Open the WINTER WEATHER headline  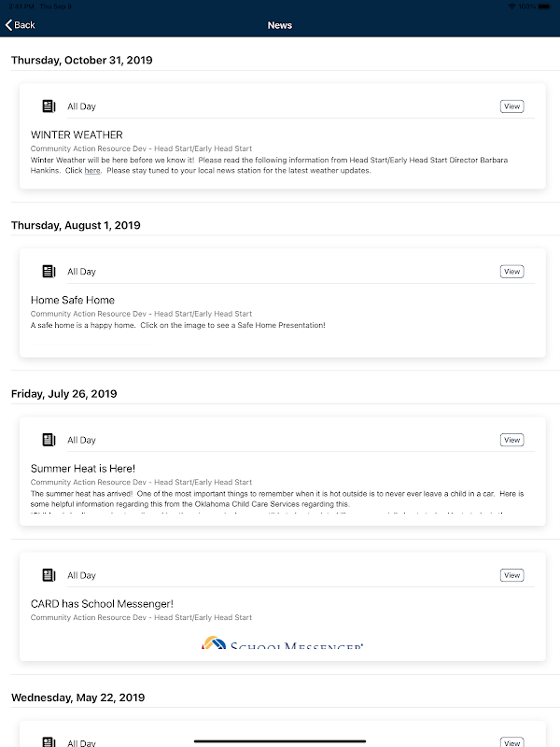click(x=77, y=135)
